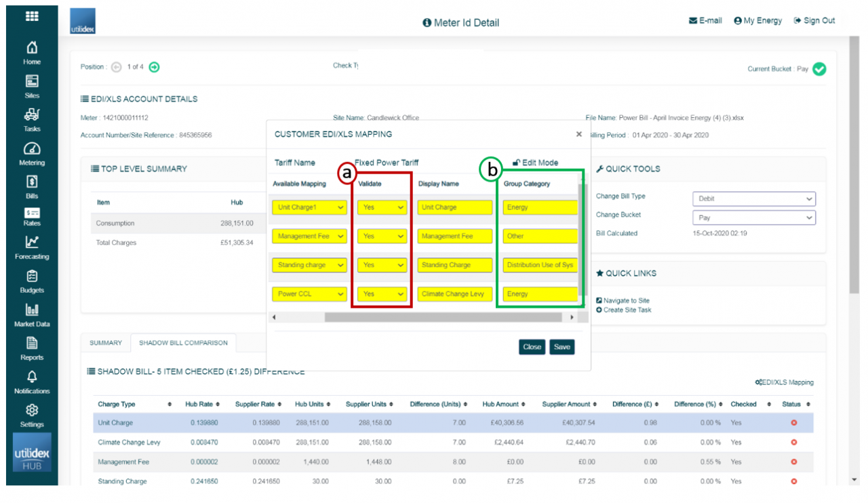Image resolution: width=868 pixels, height=503 pixels.
Task: Expand the Change Bucket dropdown showing Pay
Action: point(753,217)
